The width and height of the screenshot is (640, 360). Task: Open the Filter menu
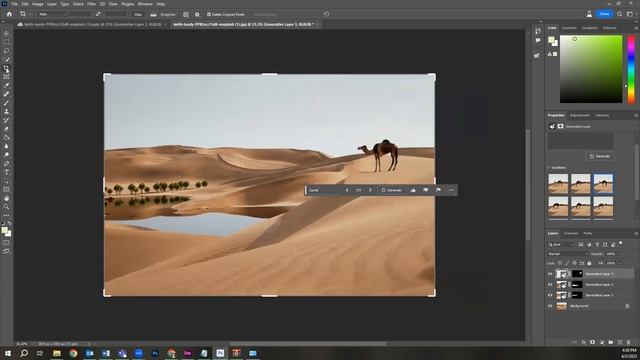tap(91, 4)
